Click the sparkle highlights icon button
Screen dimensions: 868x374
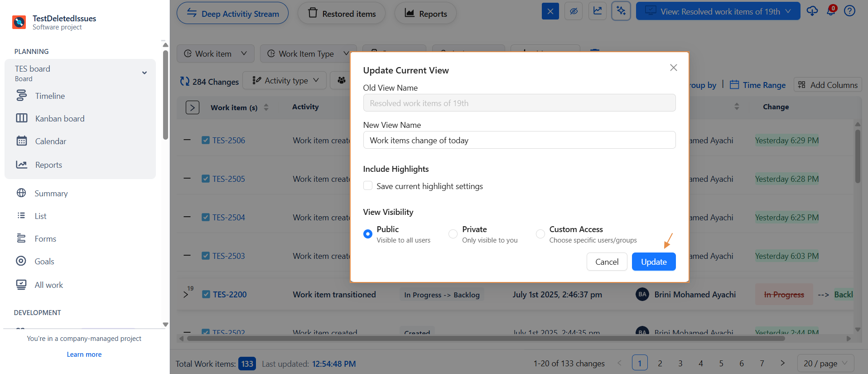tap(621, 11)
